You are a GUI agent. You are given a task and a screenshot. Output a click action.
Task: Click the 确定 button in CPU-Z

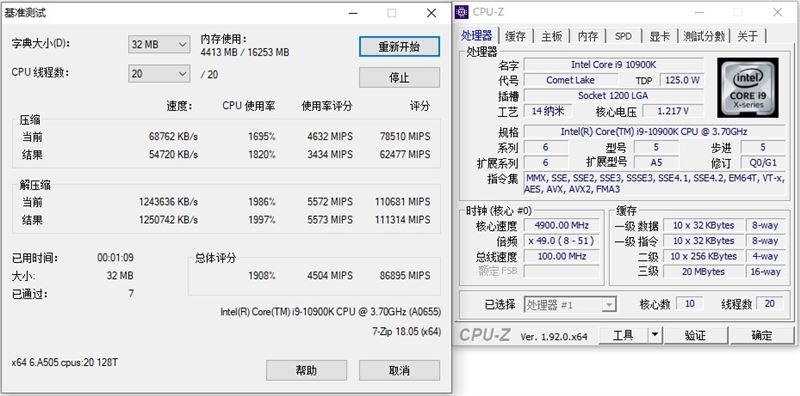(762, 335)
